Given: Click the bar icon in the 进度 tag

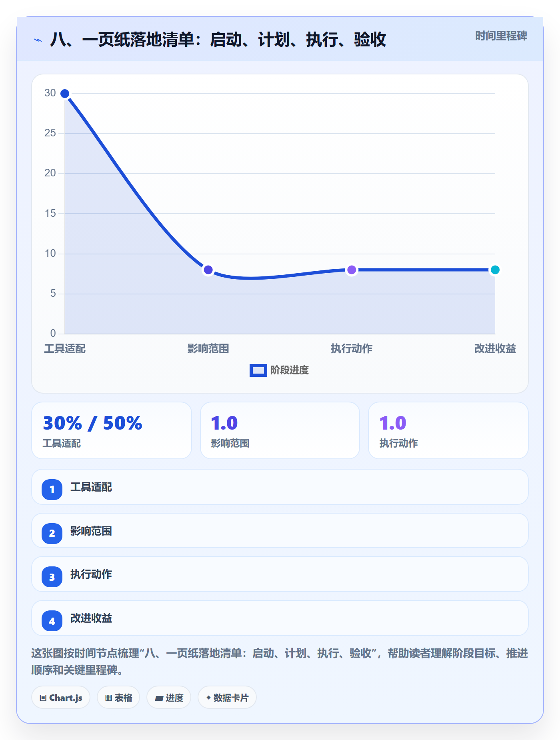Looking at the screenshot, I should coord(159,698).
